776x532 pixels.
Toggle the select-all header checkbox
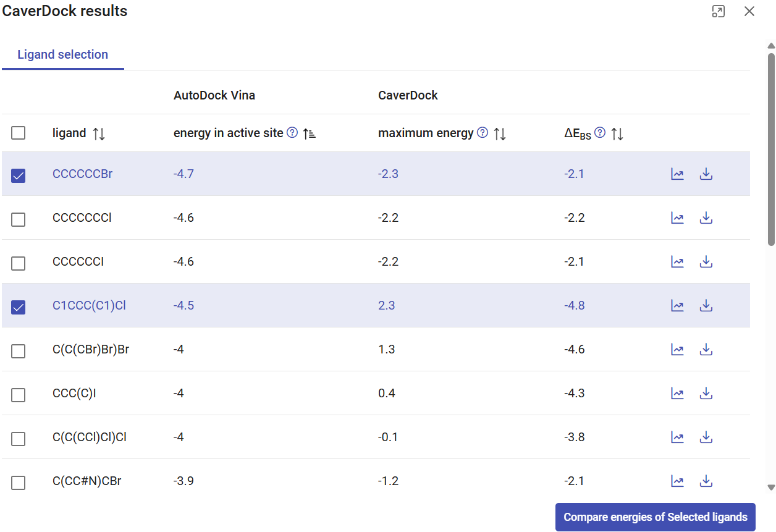pyautogui.click(x=19, y=133)
